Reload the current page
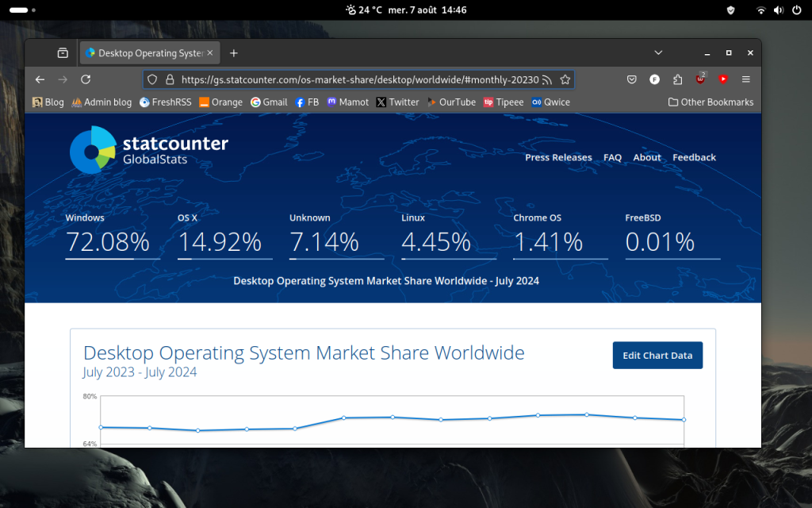 (86, 79)
